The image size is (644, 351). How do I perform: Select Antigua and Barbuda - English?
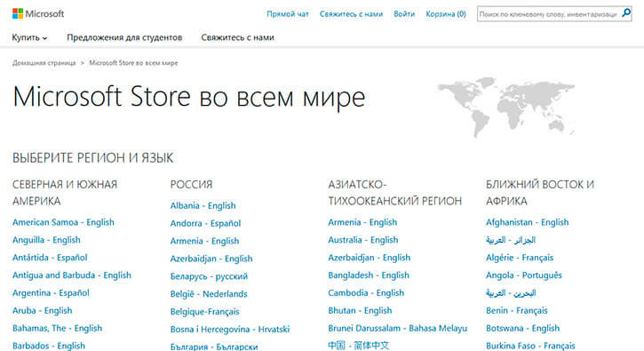[72, 275]
